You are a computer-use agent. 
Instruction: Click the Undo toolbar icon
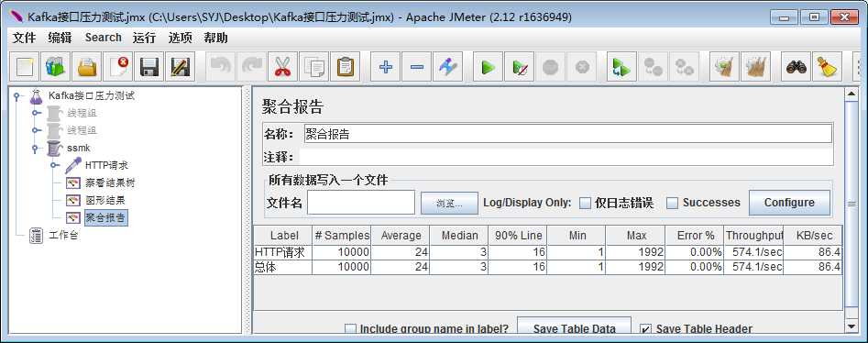[x=220, y=67]
